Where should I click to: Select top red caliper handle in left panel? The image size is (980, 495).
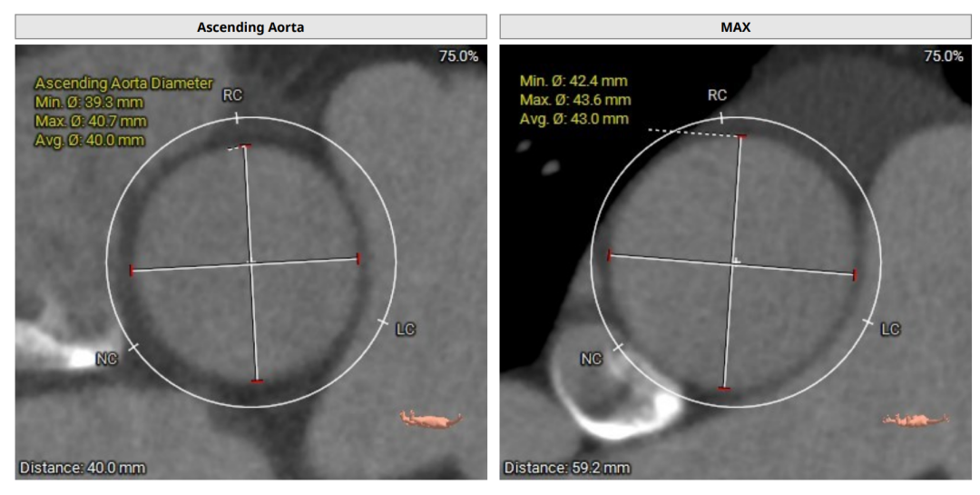point(245,146)
